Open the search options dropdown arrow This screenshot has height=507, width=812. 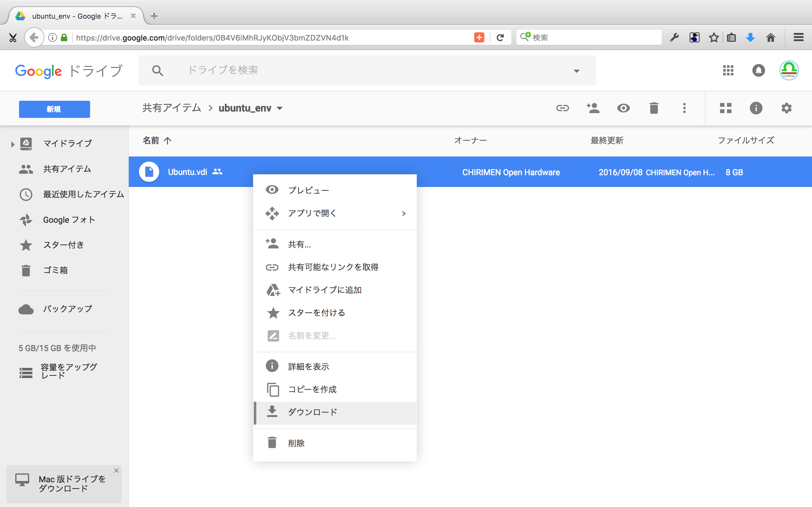tap(576, 71)
